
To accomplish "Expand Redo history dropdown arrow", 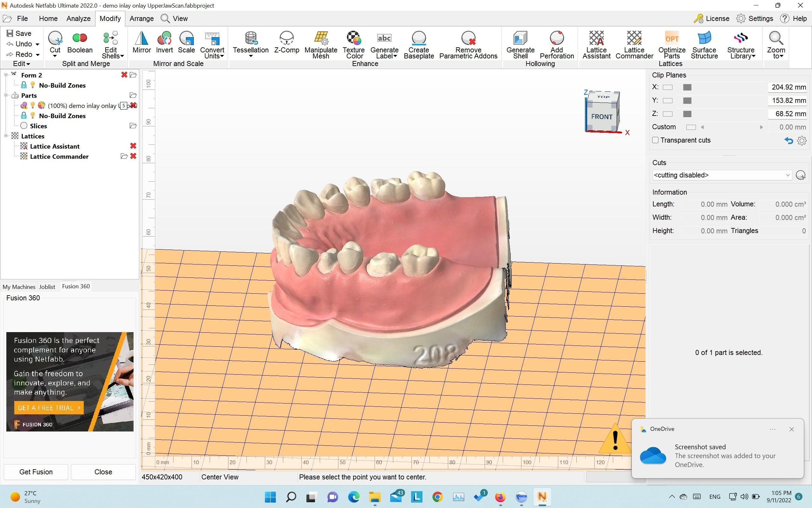I will click(37, 54).
